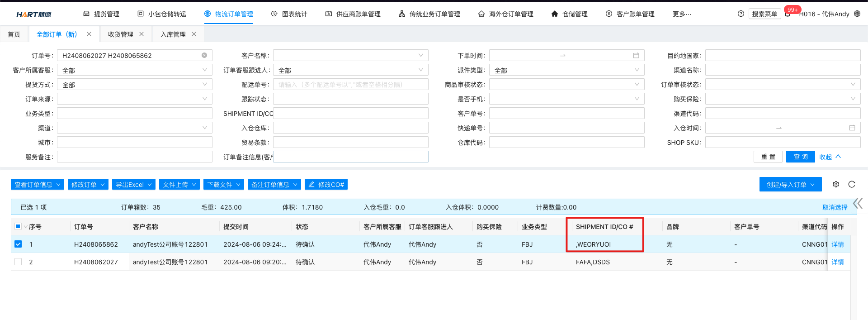Toggle the select-all header checkbox
This screenshot has height=320, width=868.
click(x=18, y=226)
